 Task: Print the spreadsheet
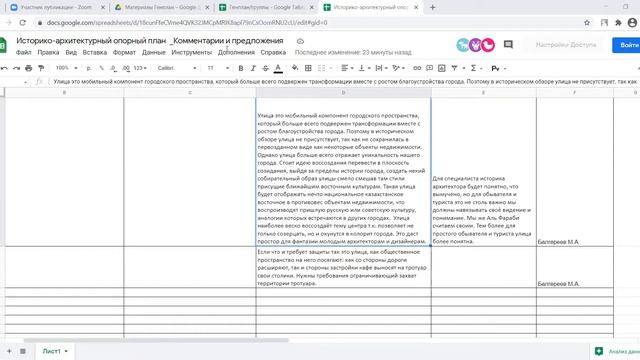(x=29, y=68)
